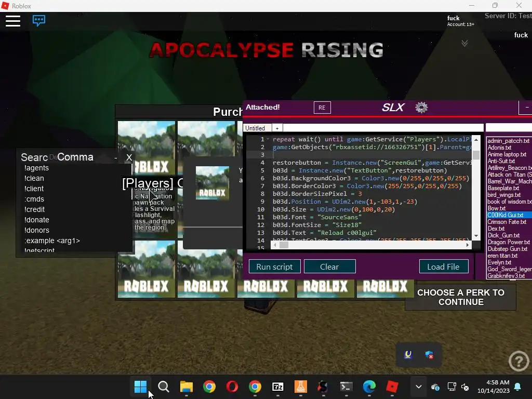532x399 pixels.
Task: Click the !client command
Action: click(x=34, y=189)
